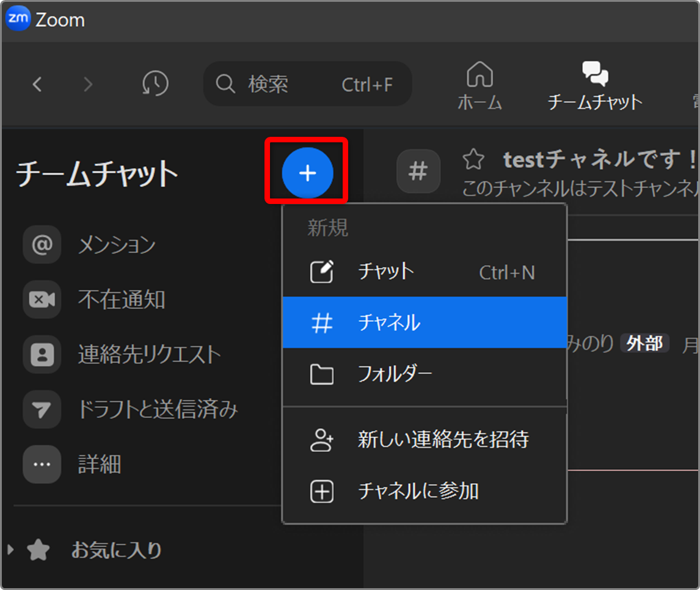This screenshot has height=590, width=700.
Task: Open the ホーム tab
Action: pyautogui.click(x=480, y=86)
